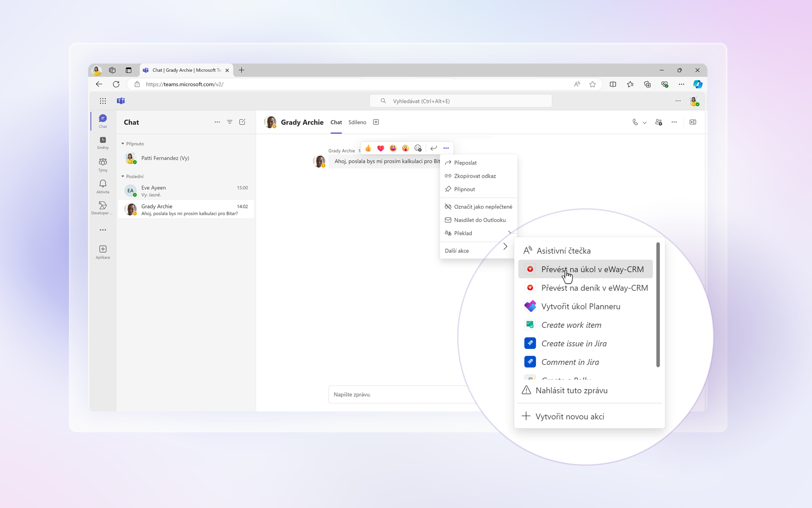812x508 pixels.
Task: Select Připnout menu item
Action: click(478, 189)
